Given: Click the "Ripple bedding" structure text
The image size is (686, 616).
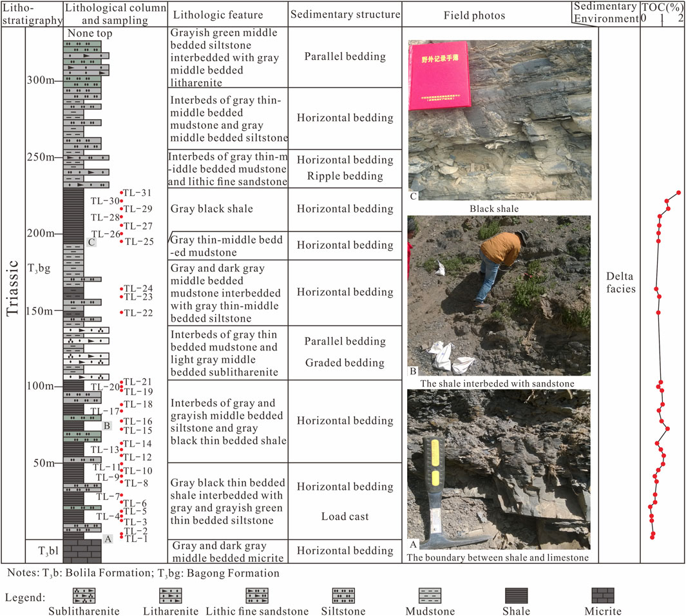Looking at the screenshot, I should pyautogui.click(x=345, y=176).
